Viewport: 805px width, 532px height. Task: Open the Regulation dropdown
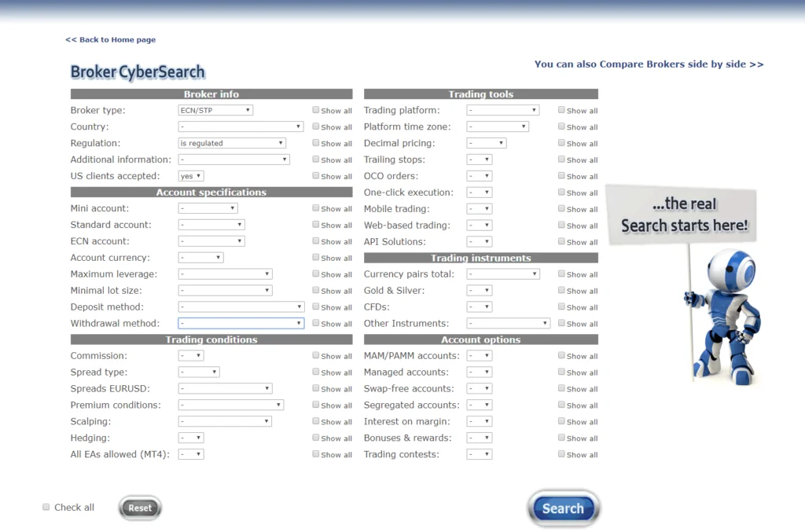click(232, 143)
